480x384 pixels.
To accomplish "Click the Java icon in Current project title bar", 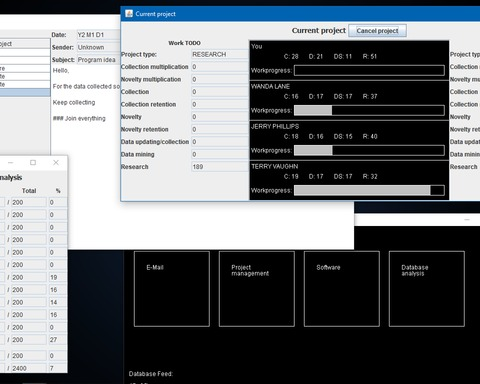I will coord(129,14).
